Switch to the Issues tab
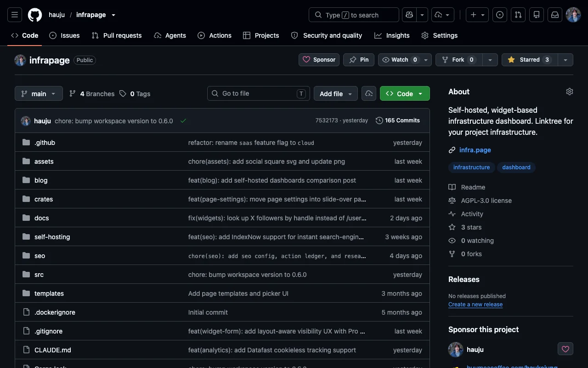The width and height of the screenshot is (588, 368). (x=64, y=35)
